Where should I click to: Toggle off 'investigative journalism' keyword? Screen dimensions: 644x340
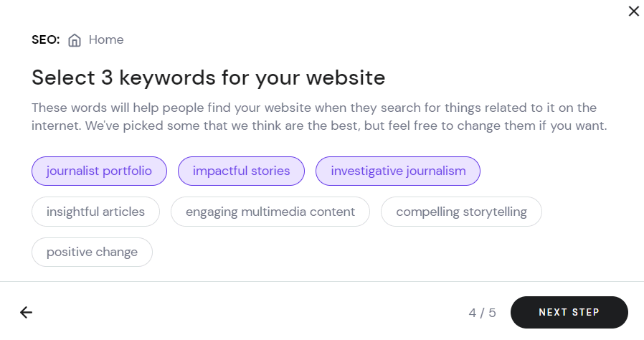point(398,171)
